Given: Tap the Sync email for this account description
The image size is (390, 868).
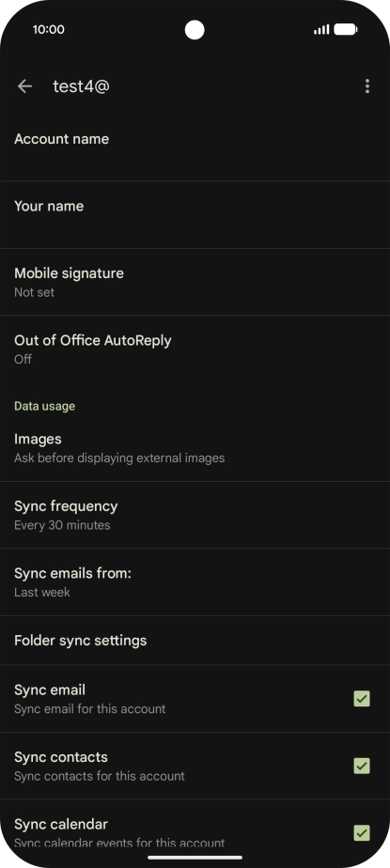Looking at the screenshot, I should 89,708.
